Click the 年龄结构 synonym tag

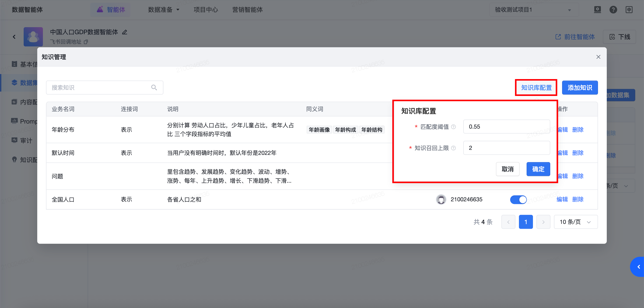[372, 129]
